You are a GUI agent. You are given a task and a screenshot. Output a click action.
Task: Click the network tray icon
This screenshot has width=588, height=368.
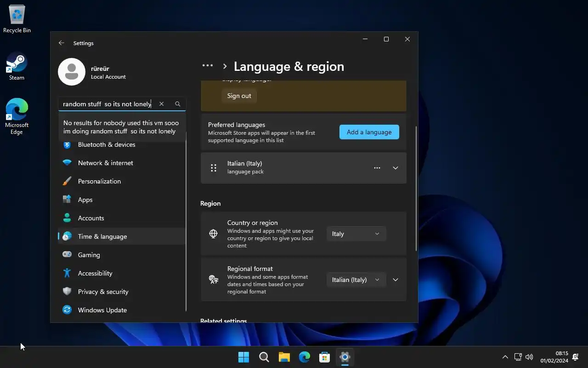[518, 357]
